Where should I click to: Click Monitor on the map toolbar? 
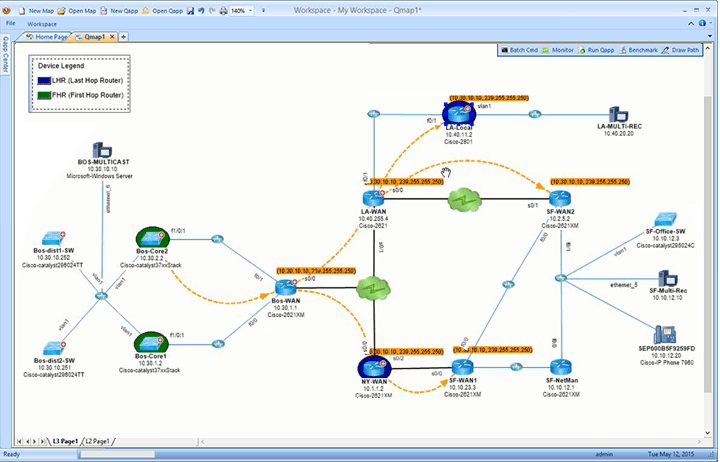(x=557, y=50)
